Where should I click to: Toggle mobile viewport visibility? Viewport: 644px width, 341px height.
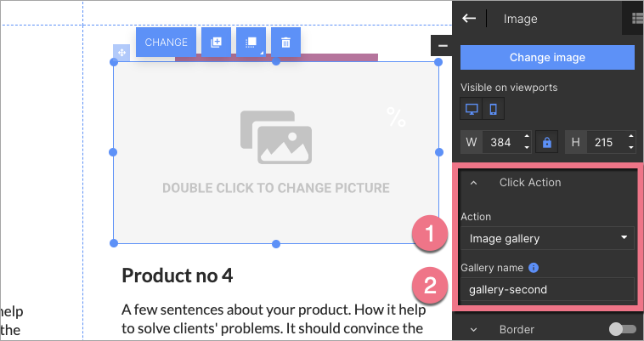[494, 110]
